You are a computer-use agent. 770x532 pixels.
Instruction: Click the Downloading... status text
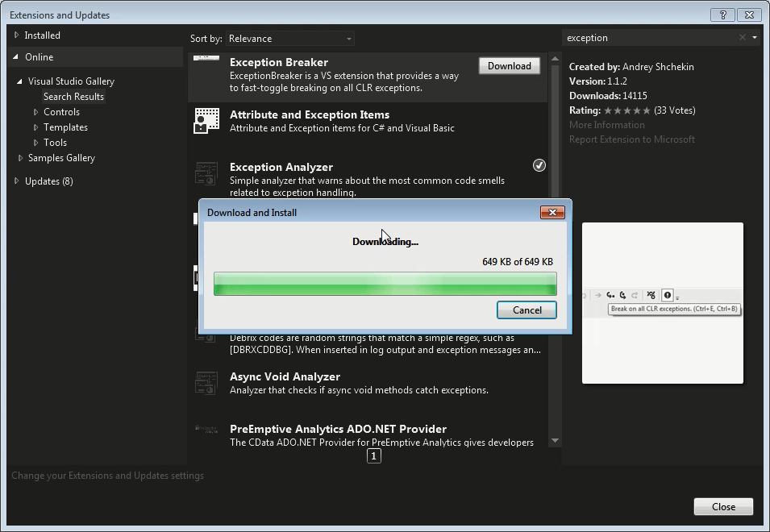pyautogui.click(x=385, y=242)
